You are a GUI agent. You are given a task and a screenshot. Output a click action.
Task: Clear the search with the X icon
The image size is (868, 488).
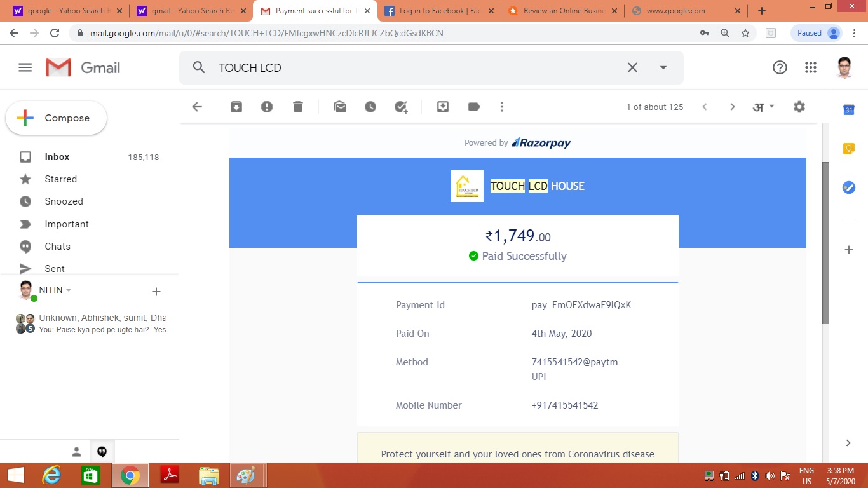click(x=632, y=67)
